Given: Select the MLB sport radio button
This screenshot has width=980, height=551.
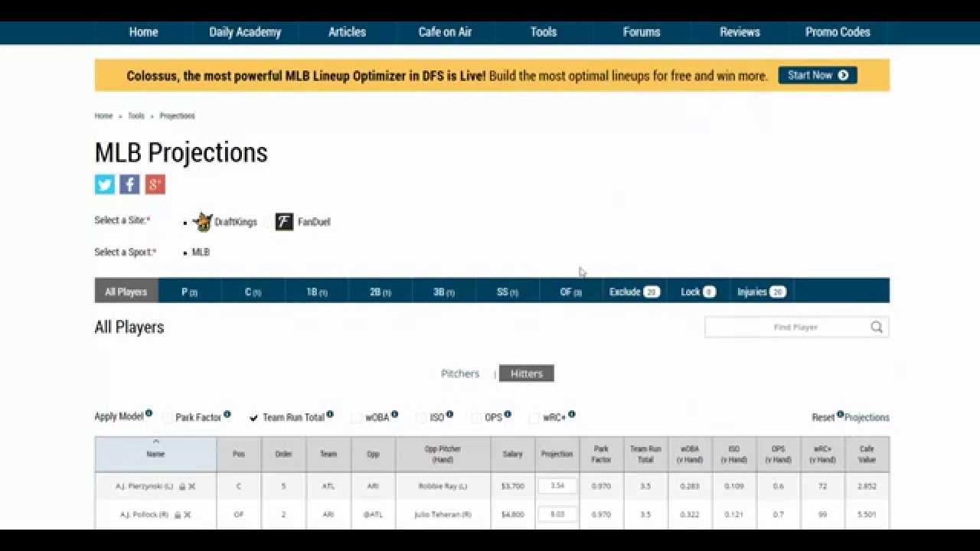Looking at the screenshot, I should (185, 253).
